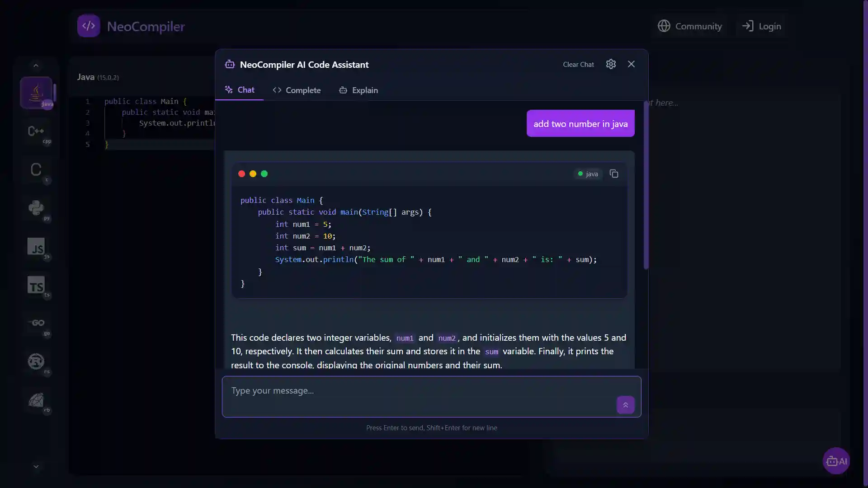
Task: Click the System.out.println code line
Action: click(436, 259)
